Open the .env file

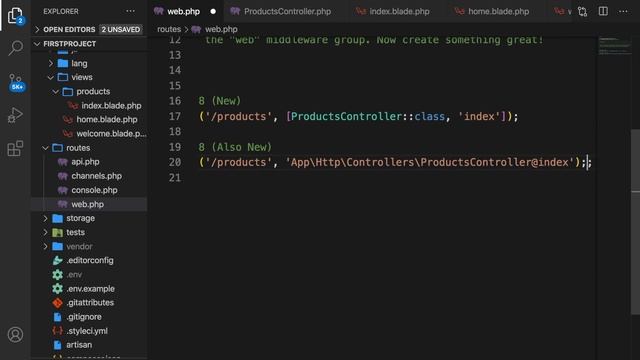click(74, 275)
